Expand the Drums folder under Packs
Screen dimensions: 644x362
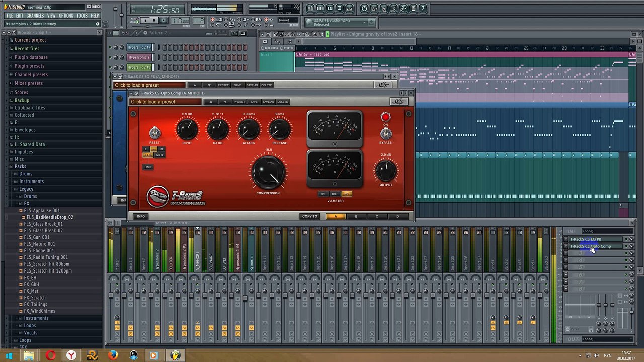click(26, 174)
